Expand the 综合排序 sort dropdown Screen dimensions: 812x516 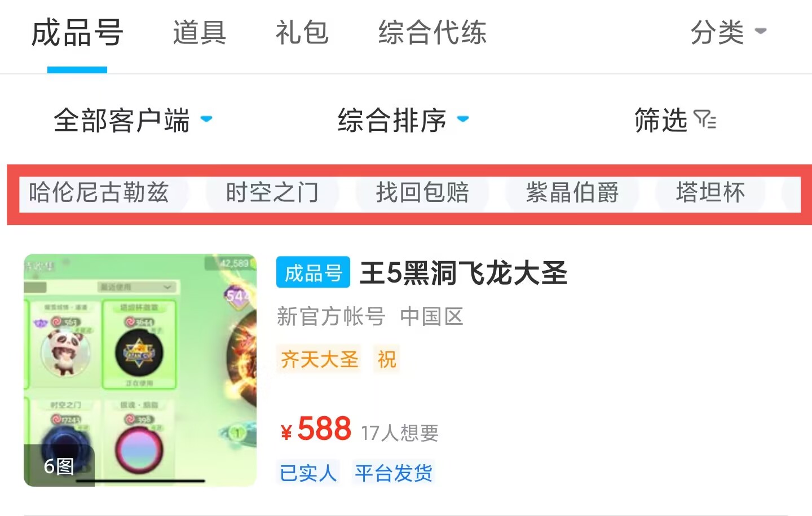click(403, 120)
